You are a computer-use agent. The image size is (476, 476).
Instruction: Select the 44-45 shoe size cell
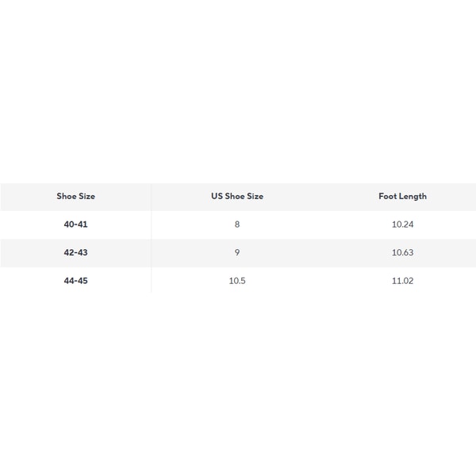(75, 281)
